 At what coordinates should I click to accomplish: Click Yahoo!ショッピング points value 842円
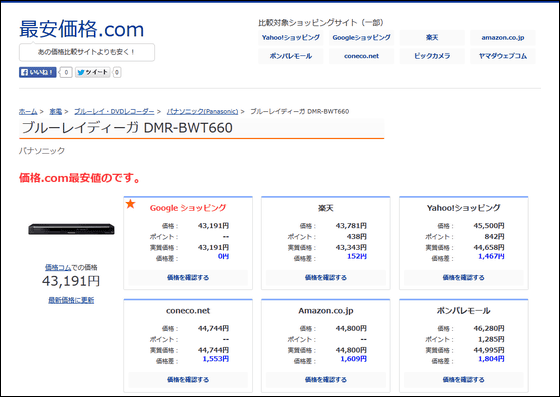pos(495,237)
